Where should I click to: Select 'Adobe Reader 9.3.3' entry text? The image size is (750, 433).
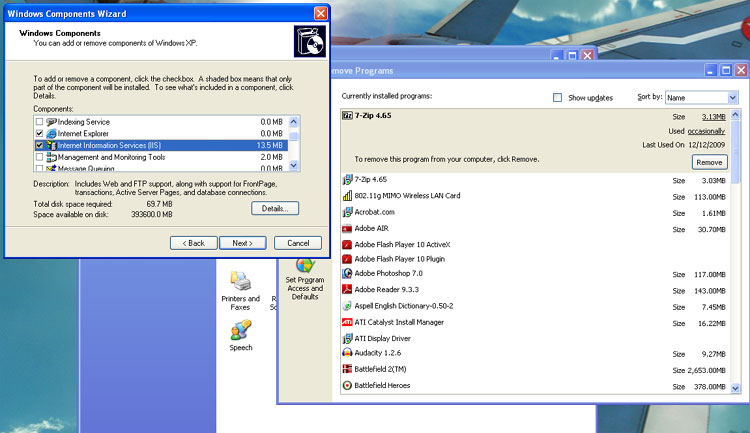(386, 289)
